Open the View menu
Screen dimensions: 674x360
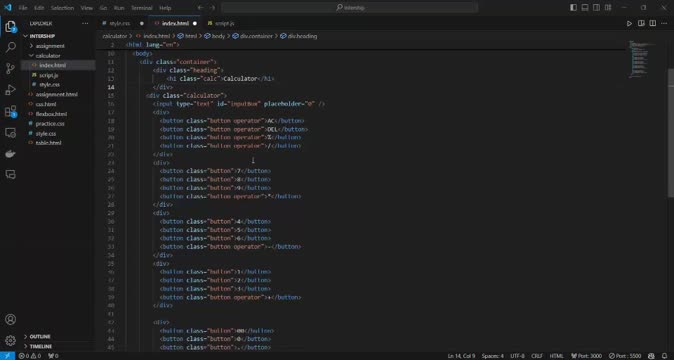[x=86, y=8]
